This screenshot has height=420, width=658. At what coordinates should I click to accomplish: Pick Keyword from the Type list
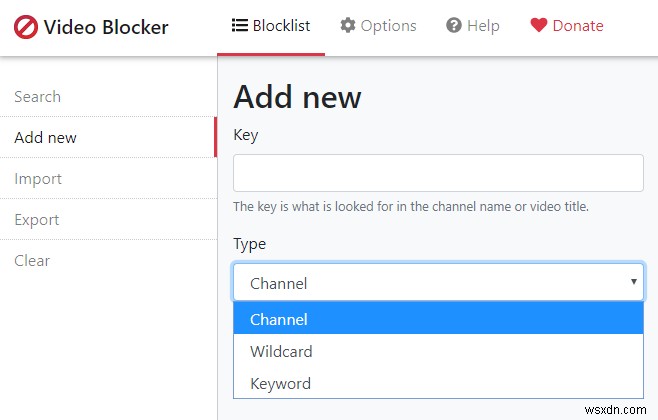(x=438, y=384)
